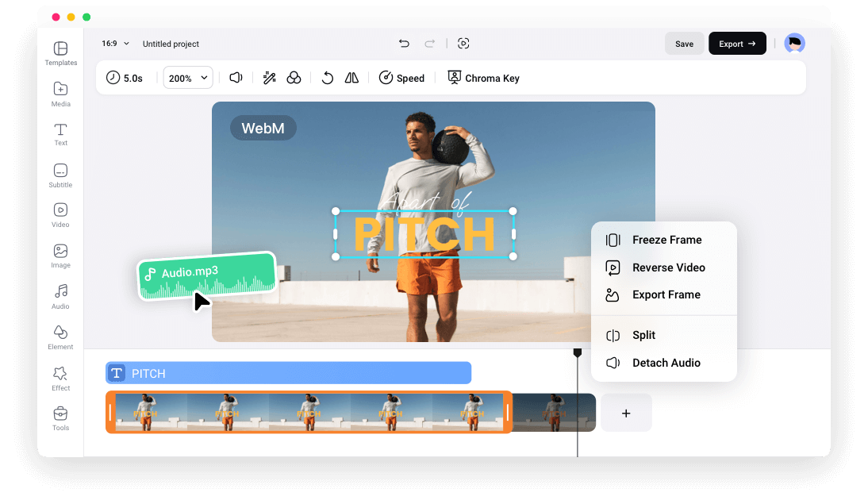Toggle horizontal flip on the clip
The image size is (868, 504).
(351, 78)
